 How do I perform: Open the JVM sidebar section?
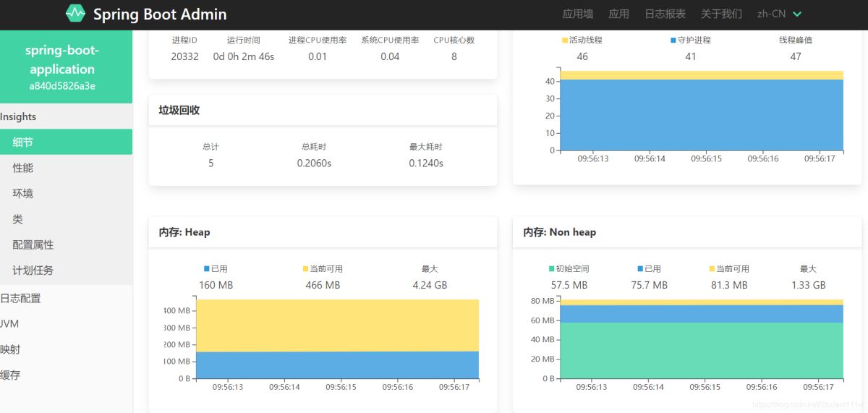point(10,323)
